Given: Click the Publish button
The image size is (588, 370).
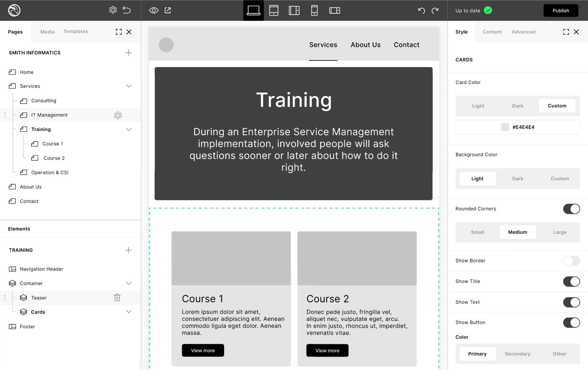Looking at the screenshot, I should [561, 11].
